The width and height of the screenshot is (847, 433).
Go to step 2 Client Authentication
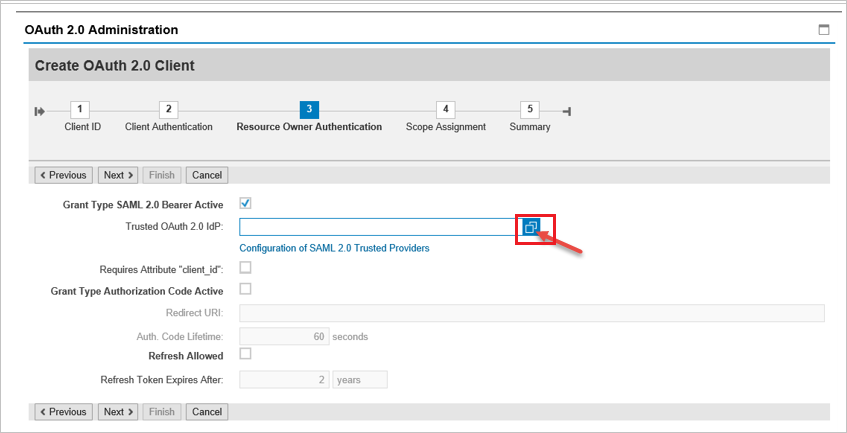pos(169,109)
